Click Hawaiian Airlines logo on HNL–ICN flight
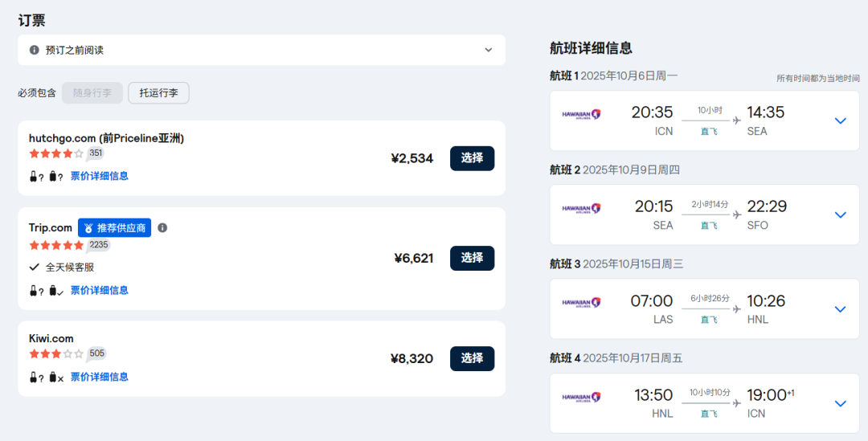Image resolution: width=868 pixels, height=441 pixels. [x=581, y=398]
